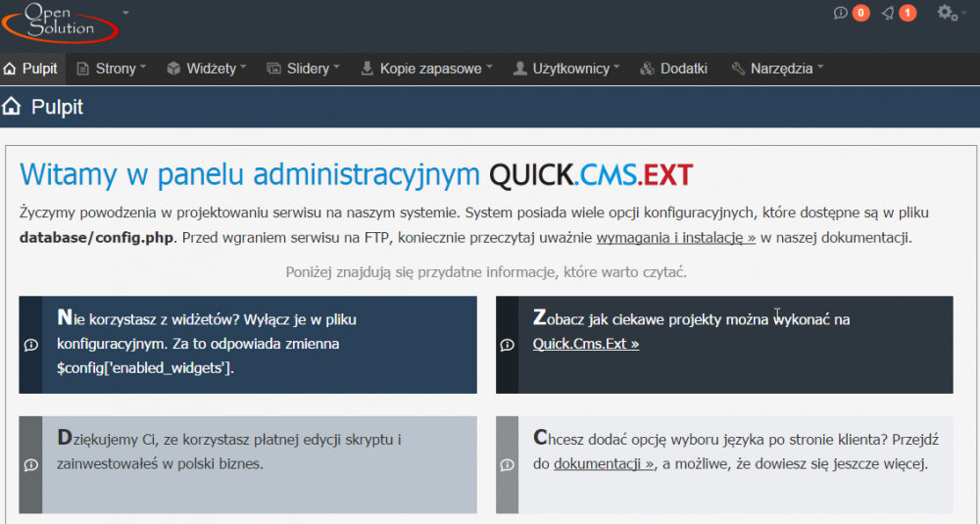Open the dokumentacji » link

(604, 464)
